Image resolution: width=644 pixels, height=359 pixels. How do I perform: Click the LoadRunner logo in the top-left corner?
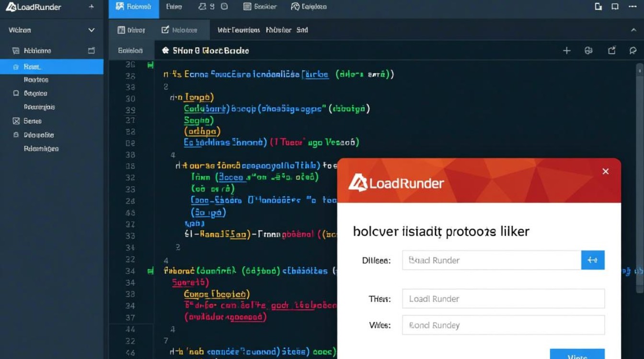pyautogui.click(x=34, y=7)
